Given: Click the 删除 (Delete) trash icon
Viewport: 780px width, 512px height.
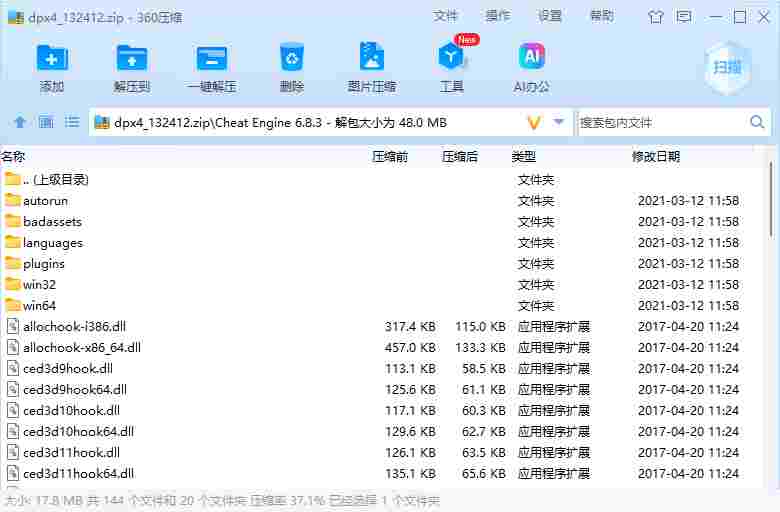Looking at the screenshot, I should click(x=292, y=58).
